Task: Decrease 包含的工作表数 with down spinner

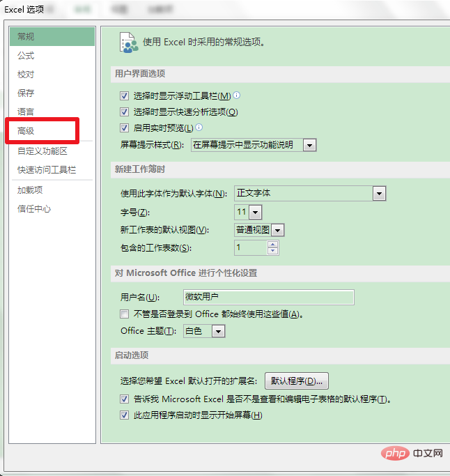Action: (x=273, y=251)
